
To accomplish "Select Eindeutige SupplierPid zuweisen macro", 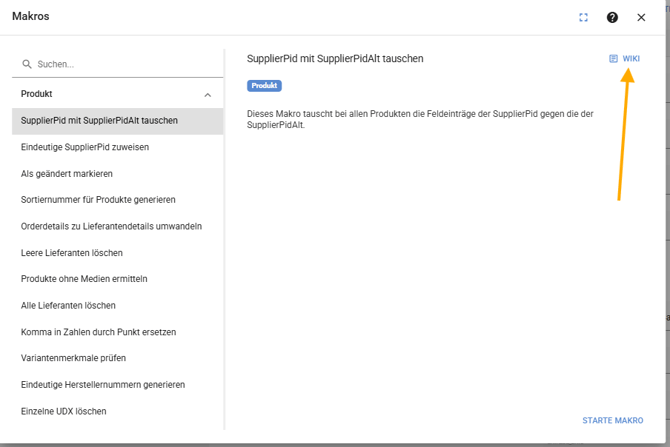I will (x=85, y=147).
